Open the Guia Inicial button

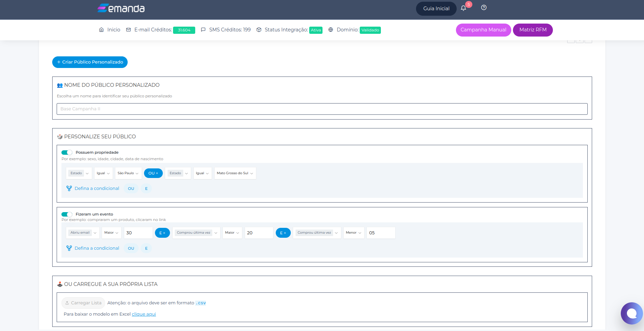[436, 9]
